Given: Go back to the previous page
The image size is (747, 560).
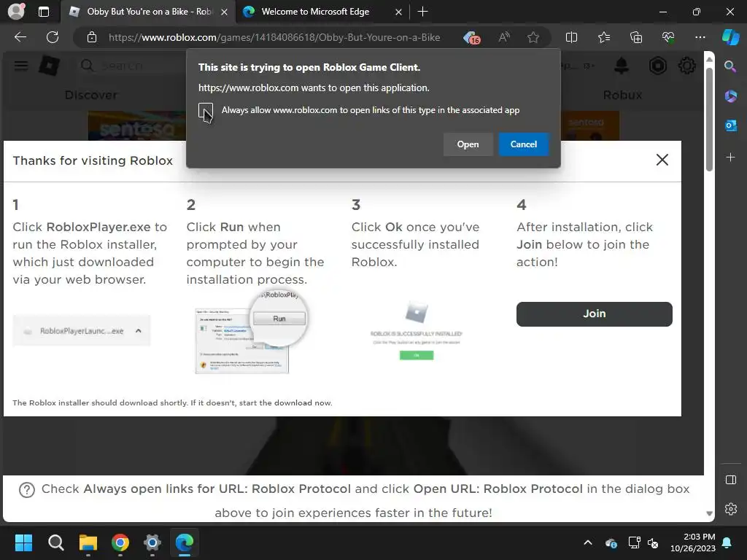Looking at the screenshot, I should point(20,37).
